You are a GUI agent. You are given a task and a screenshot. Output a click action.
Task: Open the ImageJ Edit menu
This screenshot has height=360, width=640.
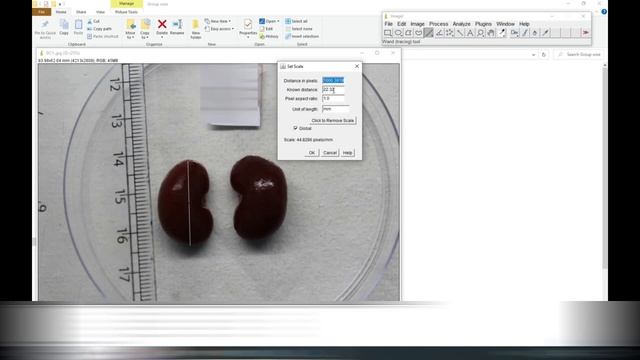point(402,24)
